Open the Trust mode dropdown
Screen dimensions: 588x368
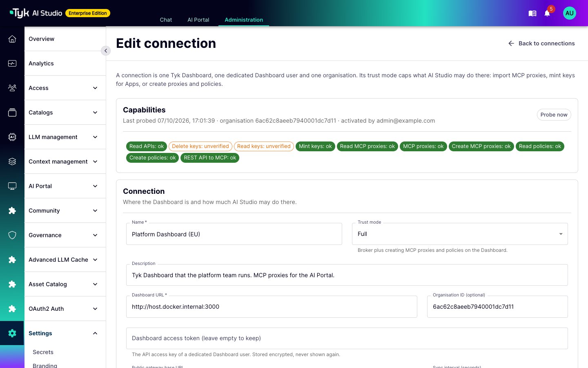(460, 234)
